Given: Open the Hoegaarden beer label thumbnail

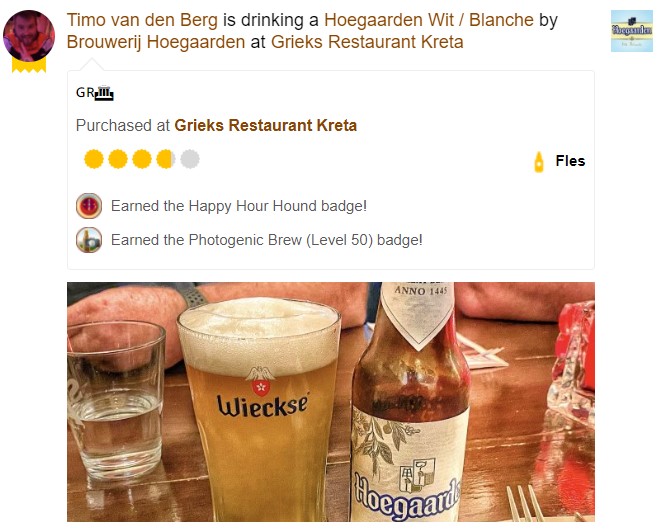Looking at the screenshot, I should point(632,31).
